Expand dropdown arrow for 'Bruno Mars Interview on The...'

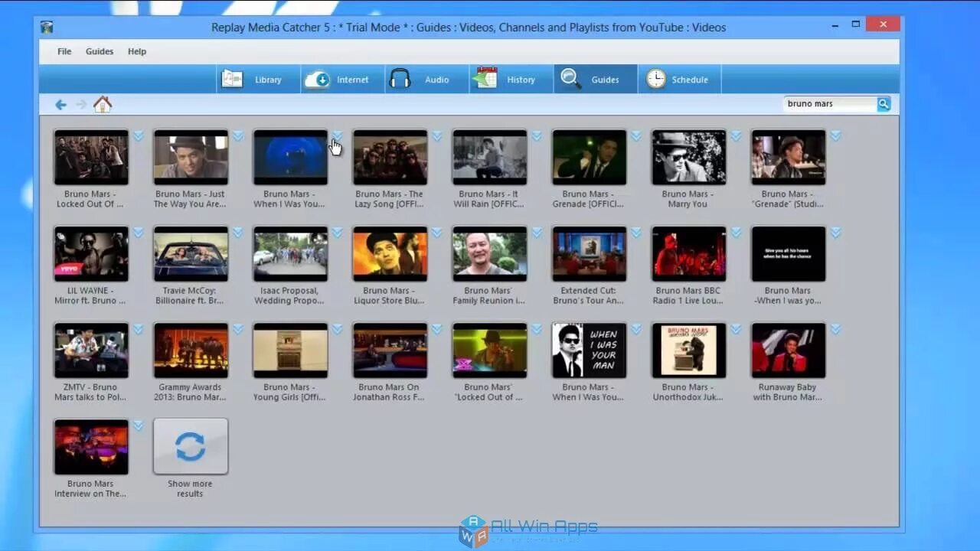click(139, 425)
